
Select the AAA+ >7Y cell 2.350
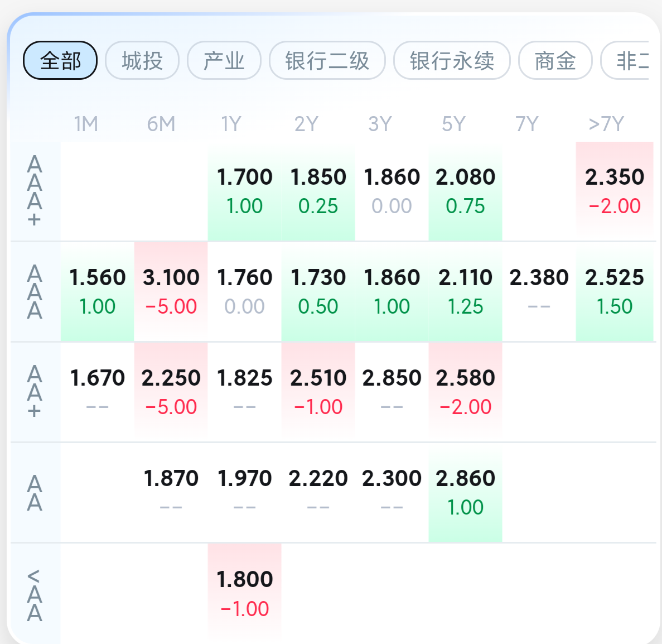pyautogui.click(x=615, y=191)
